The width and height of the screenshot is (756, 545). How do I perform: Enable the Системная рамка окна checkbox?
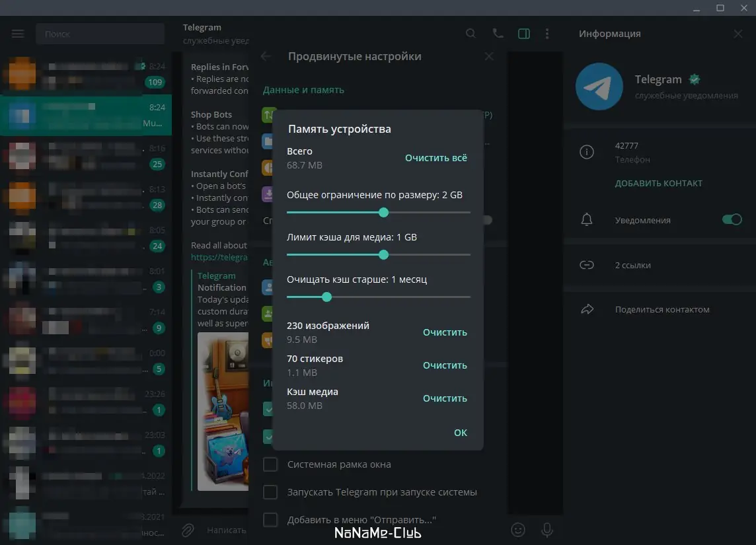tap(270, 464)
